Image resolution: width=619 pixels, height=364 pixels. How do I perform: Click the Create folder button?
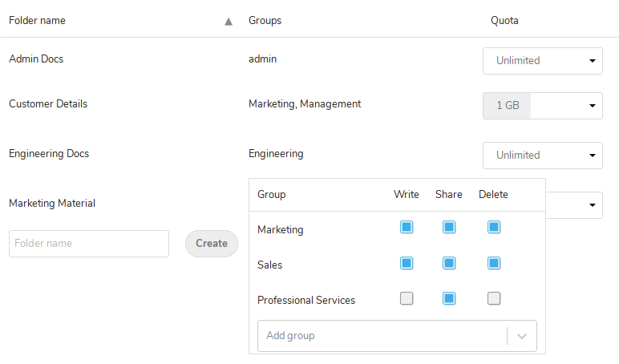(211, 244)
